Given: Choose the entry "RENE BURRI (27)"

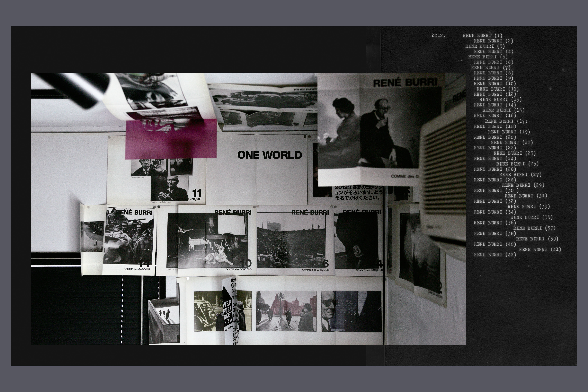Looking at the screenshot, I should click(x=520, y=175).
